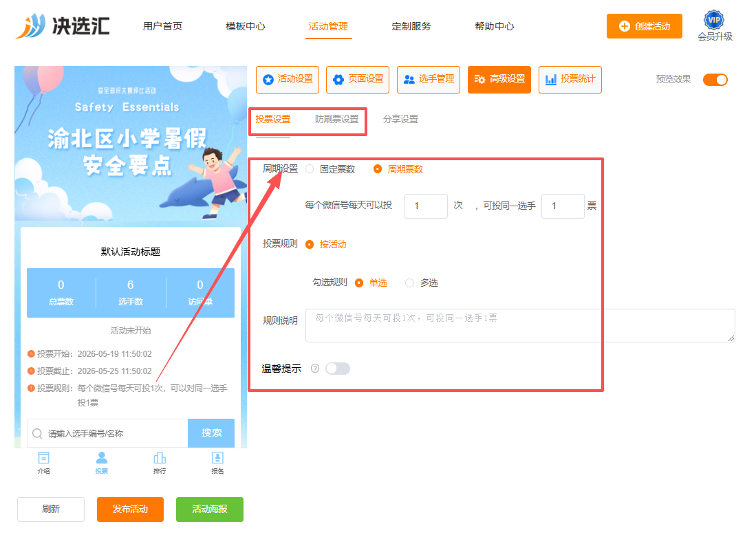Click the 总票数 counter in the preview
756x537 pixels.
tap(61, 292)
